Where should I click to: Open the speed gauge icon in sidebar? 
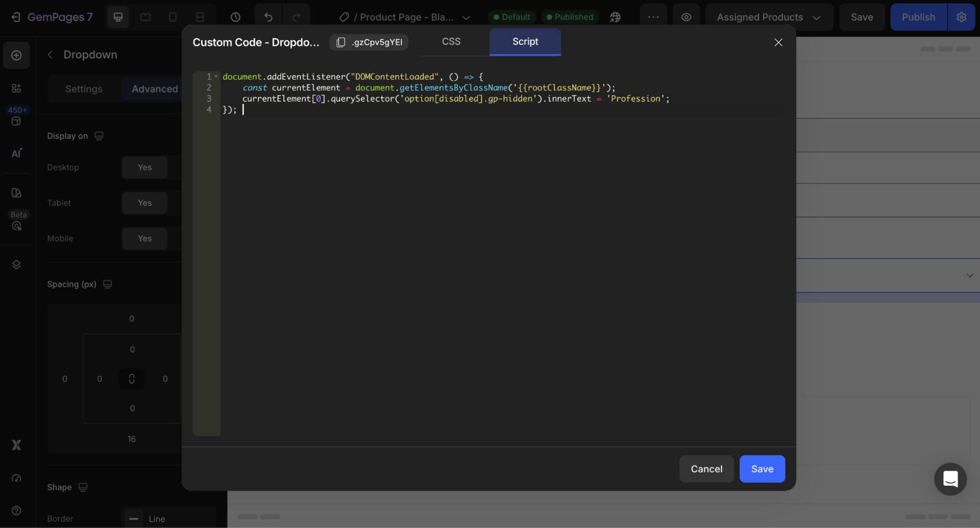(16, 478)
